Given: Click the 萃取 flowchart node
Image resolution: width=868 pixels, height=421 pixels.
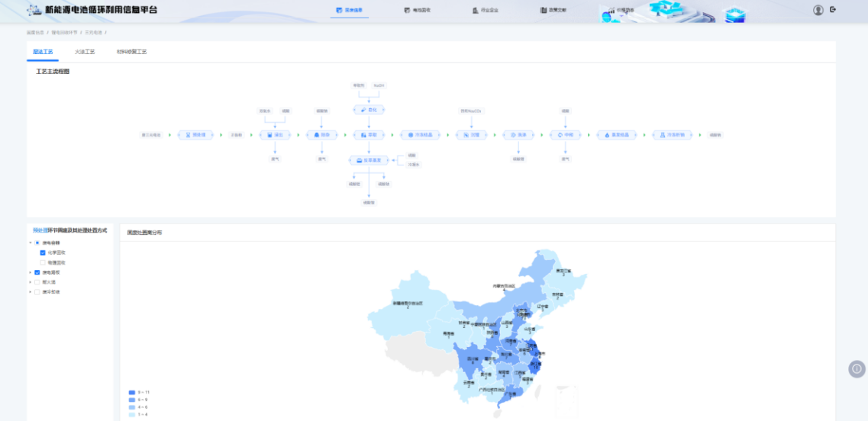Looking at the screenshot, I should pyautogui.click(x=369, y=135).
